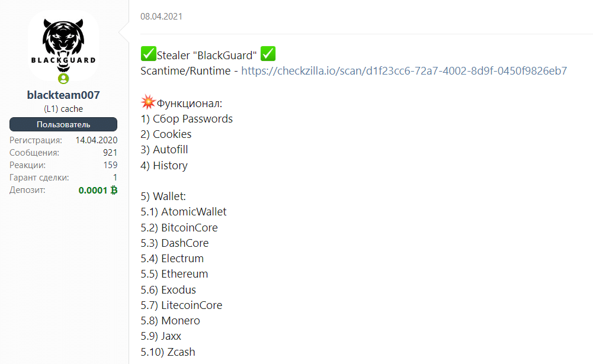Screen dimensions: 593x364
Task: Click the Сообщения label in user stats
Action: click(x=34, y=153)
